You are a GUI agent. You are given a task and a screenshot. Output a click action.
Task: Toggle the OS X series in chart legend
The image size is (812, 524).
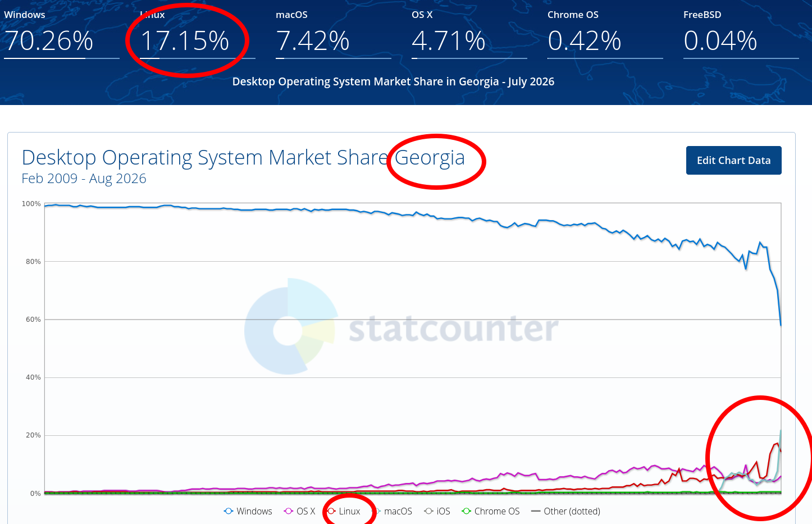coord(299,511)
